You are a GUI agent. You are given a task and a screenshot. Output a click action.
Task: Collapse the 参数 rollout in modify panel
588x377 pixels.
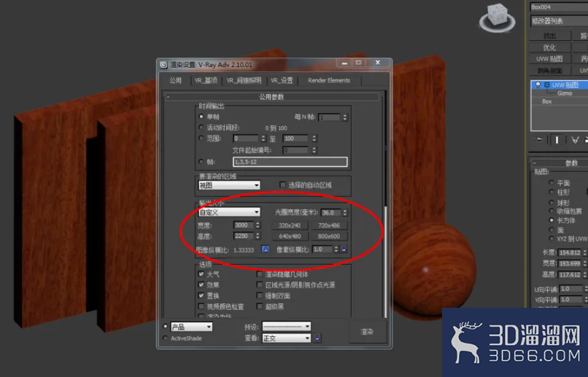pos(559,163)
